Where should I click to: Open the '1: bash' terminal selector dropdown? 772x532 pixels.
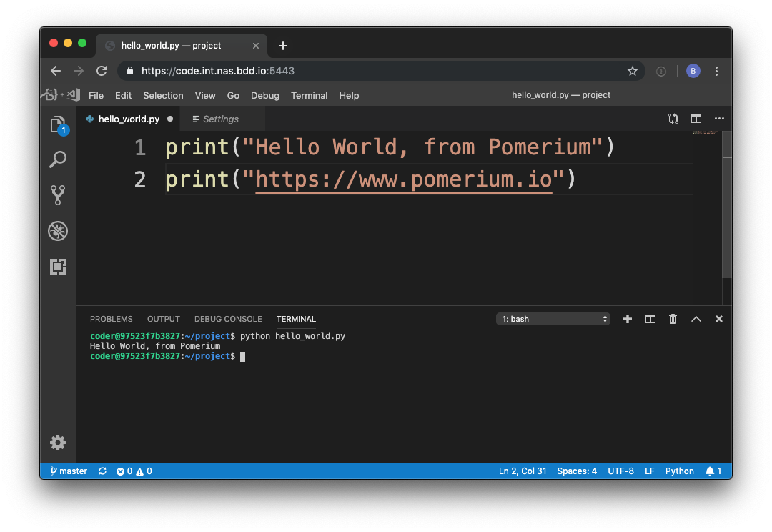(x=553, y=319)
